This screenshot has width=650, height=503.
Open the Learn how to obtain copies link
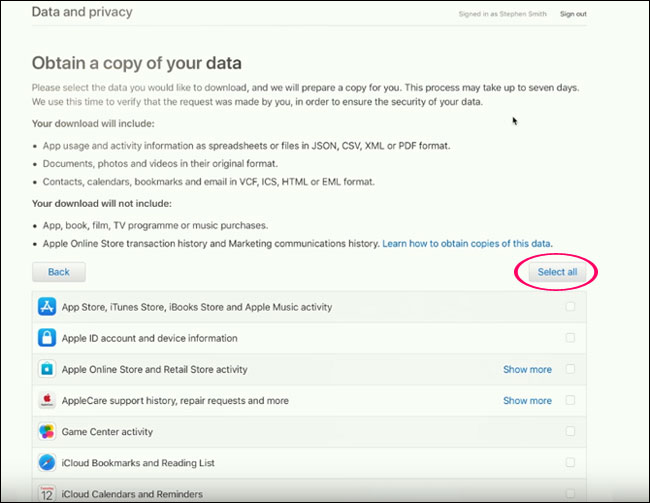pyautogui.click(x=467, y=243)
